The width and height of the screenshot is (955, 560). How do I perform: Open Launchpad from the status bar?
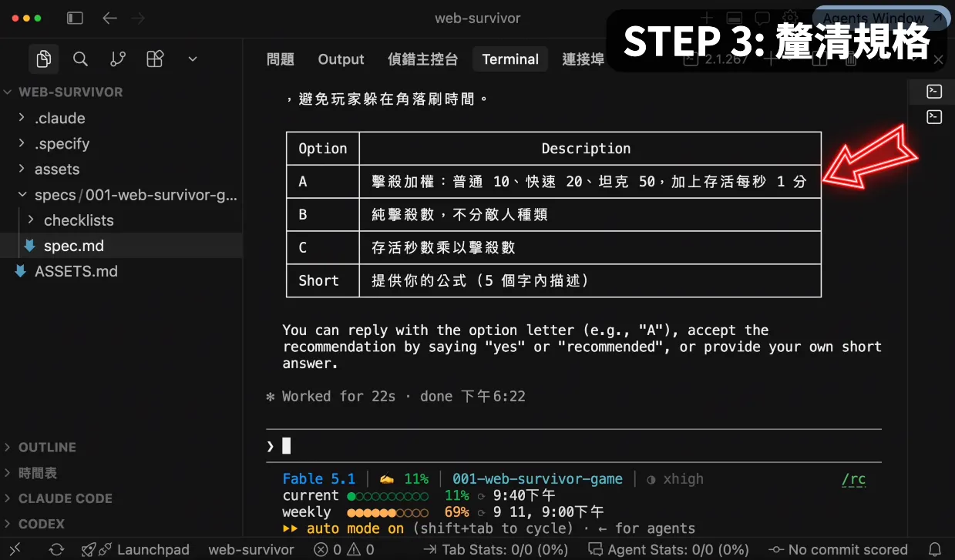pos(136,549)
